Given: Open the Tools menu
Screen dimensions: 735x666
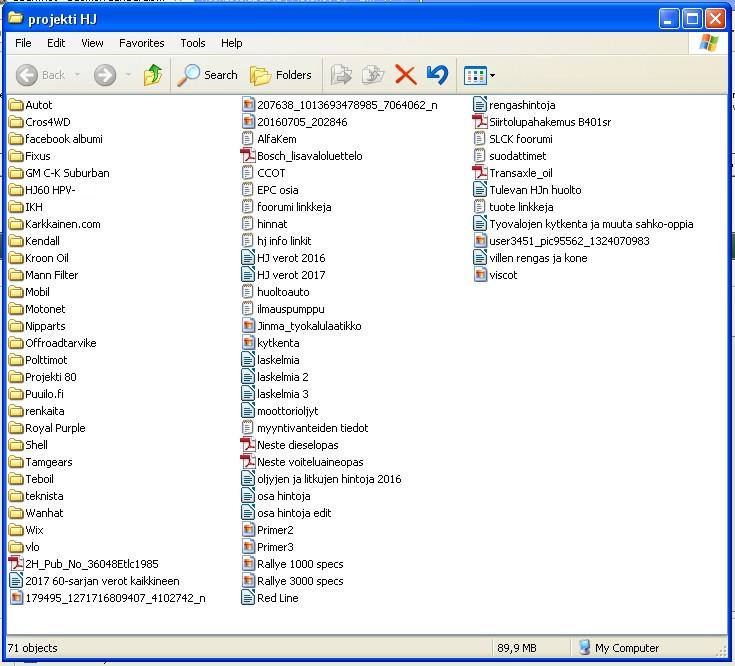Looking at the screenshot, I should (193, 43).
